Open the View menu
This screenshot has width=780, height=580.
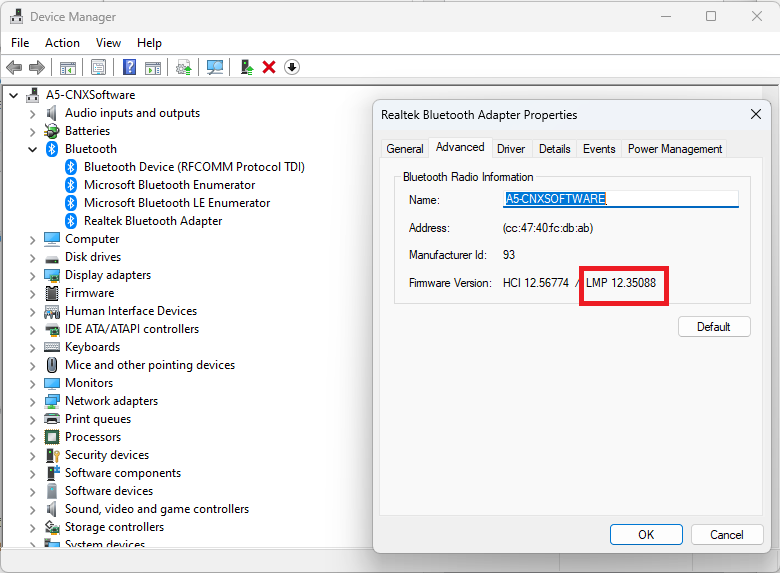point(108,43)
